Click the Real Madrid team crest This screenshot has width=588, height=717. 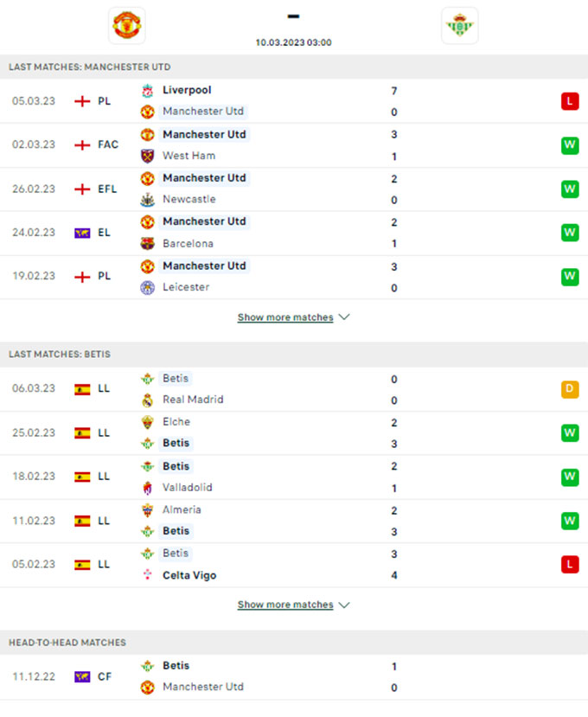point(148,400)
